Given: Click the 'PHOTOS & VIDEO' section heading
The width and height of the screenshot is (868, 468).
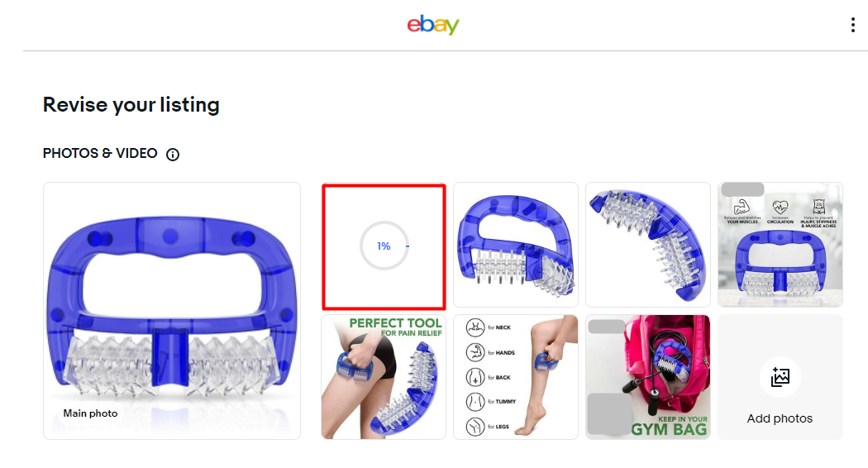Looking at the screenshot, I should [100, 154].
